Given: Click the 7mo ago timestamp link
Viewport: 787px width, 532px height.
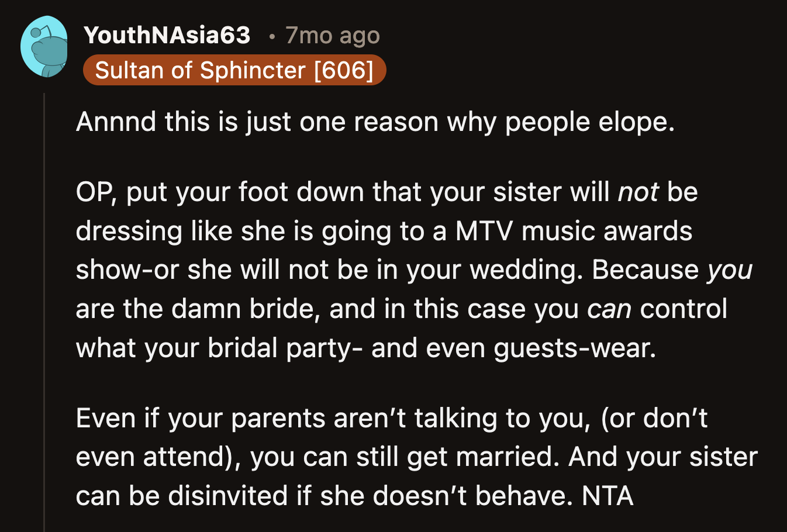Looking at the screenshot, I should click(332, 36).
